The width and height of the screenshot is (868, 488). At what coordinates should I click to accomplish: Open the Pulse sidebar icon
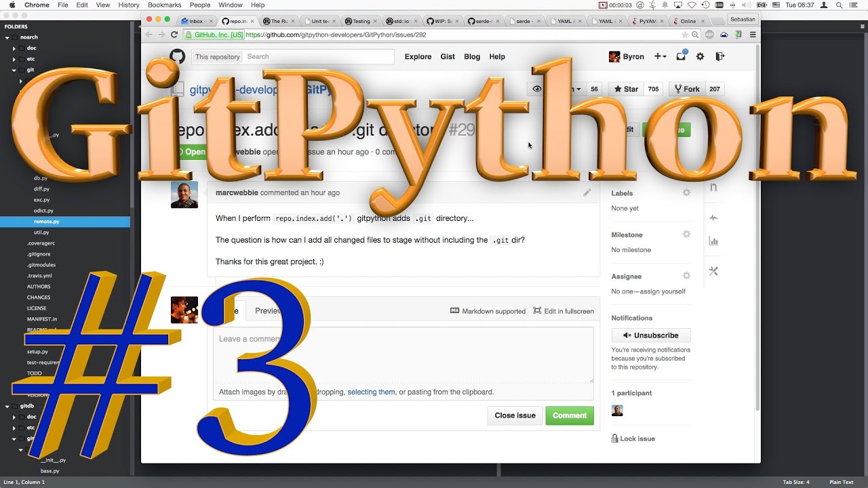coord(713,218)
